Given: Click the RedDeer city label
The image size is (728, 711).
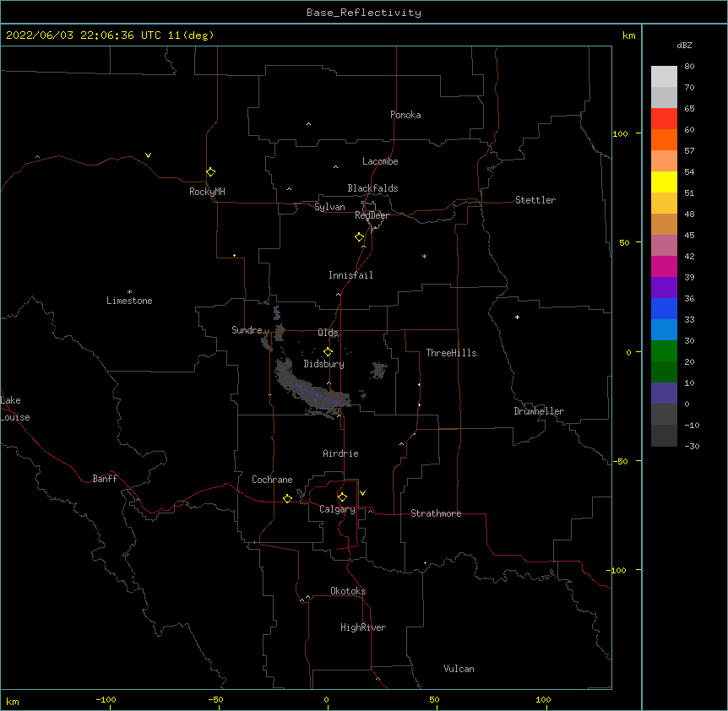Looking at the screenshot, I should (372, 215).
